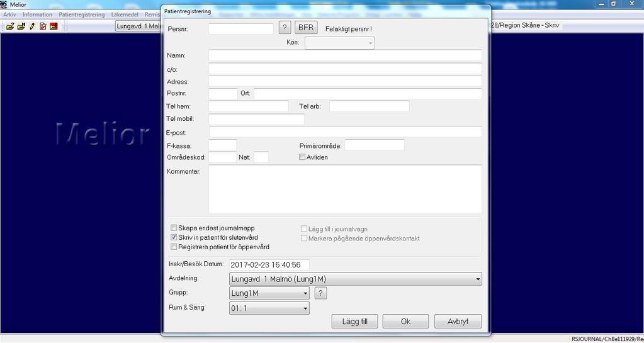Viewport: 644px width, 343px height.
Task: Click the BFR button
Action: click(306, 28)
